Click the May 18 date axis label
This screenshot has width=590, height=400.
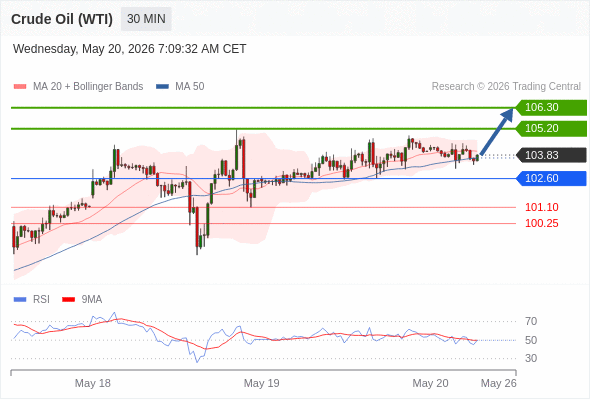[93, 383]
